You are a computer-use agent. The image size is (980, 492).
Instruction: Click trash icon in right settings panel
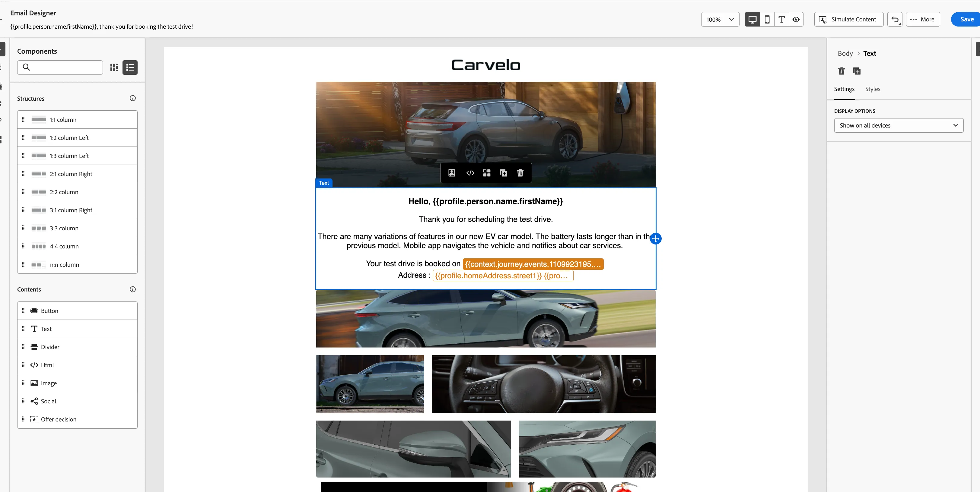[841, 71]
